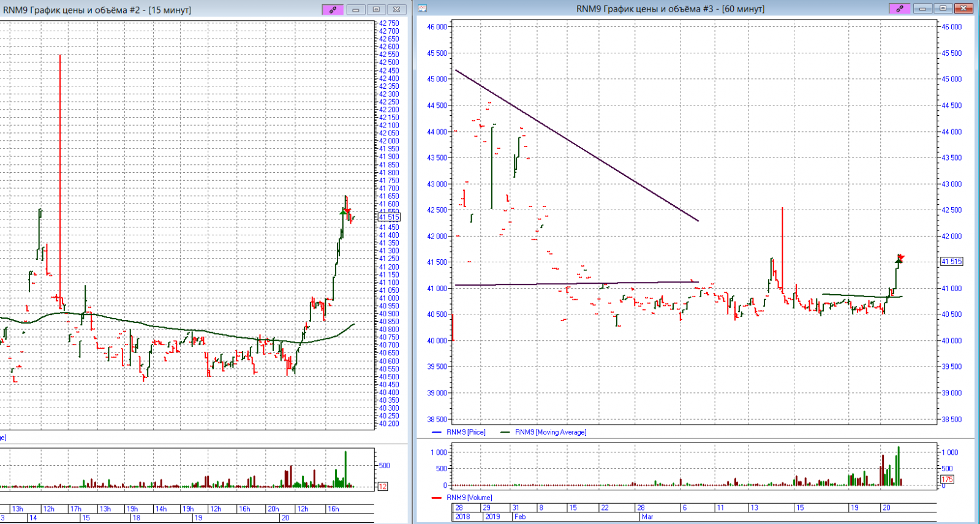Toggle the link icon on the 60-minute chart
The width and height of the screenshot is (980, 524).
[899, 9]
